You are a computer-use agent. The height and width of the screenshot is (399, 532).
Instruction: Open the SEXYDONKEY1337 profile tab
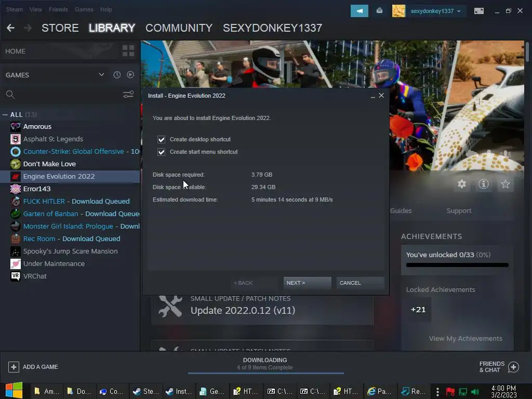point(272,28)
